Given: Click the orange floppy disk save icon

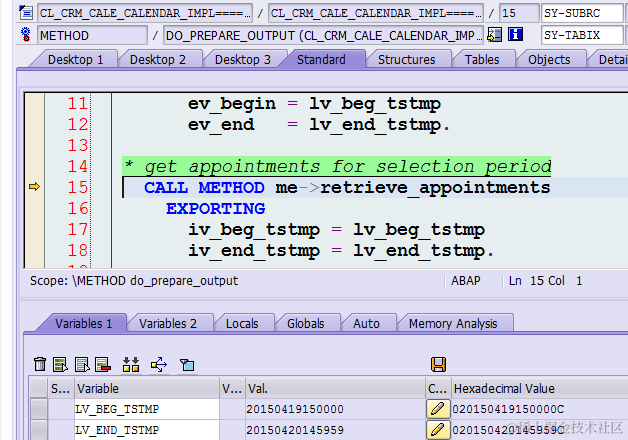Looking at the screenshot, I should (x=439, y=364).
